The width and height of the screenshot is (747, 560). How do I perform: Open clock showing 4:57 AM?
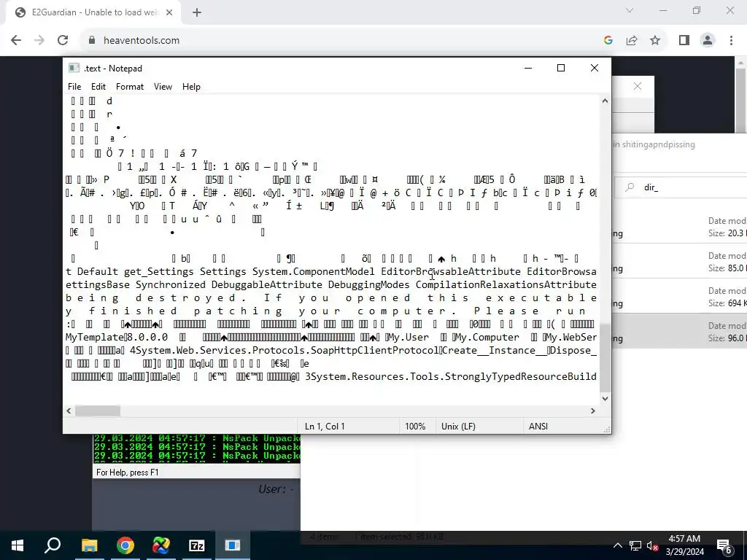click(x=684, y=545)
